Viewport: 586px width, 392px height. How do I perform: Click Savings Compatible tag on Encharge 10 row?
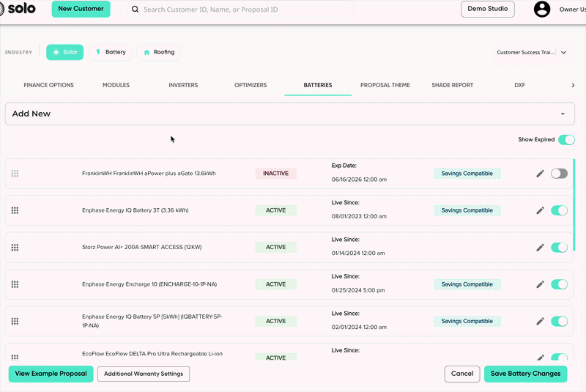click(x=467, y=284)
